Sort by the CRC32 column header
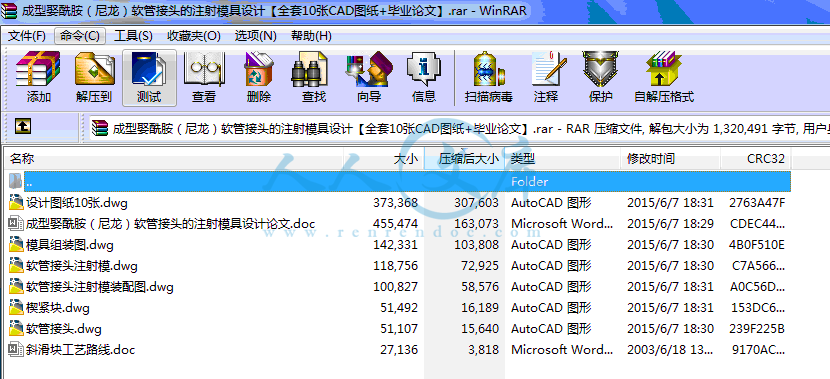830x379 pixels. pyautogui.click(x=756, y=159)
